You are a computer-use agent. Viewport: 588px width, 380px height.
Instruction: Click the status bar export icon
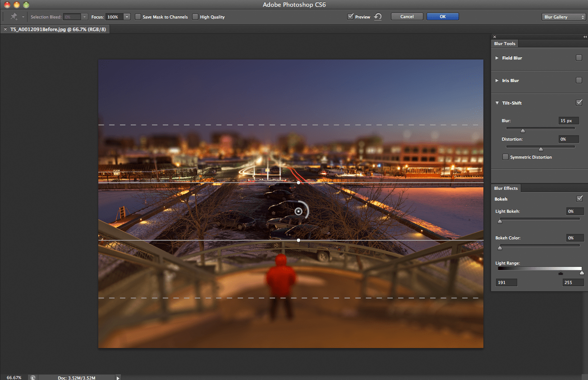(33, 377)
